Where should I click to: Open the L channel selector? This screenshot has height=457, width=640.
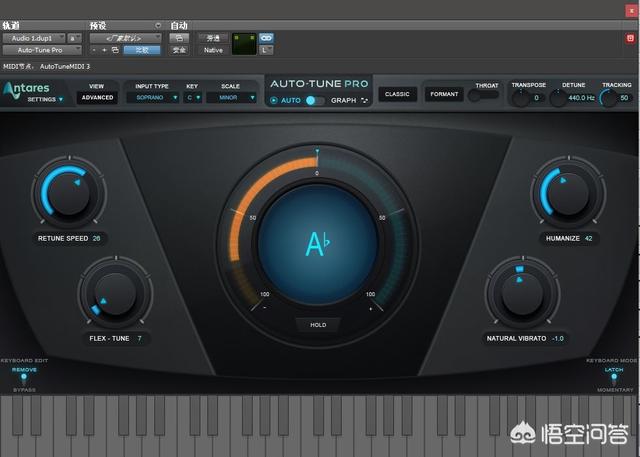point(266,50)
